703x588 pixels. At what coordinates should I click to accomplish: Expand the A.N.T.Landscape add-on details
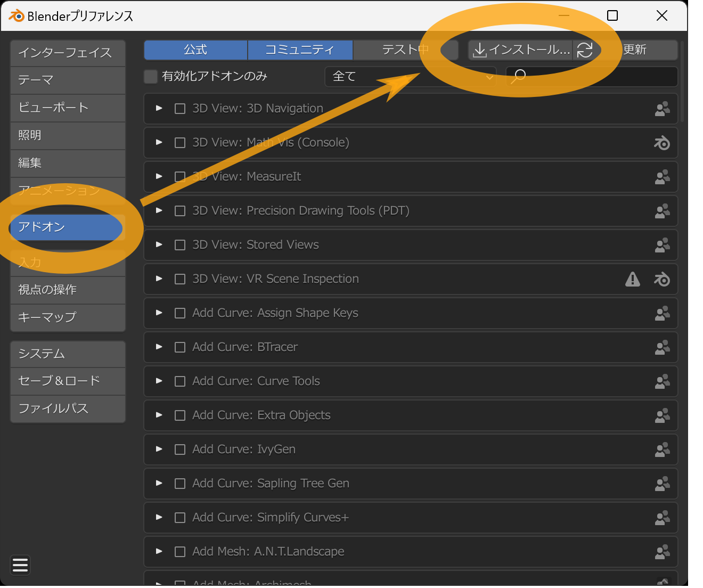159,551
